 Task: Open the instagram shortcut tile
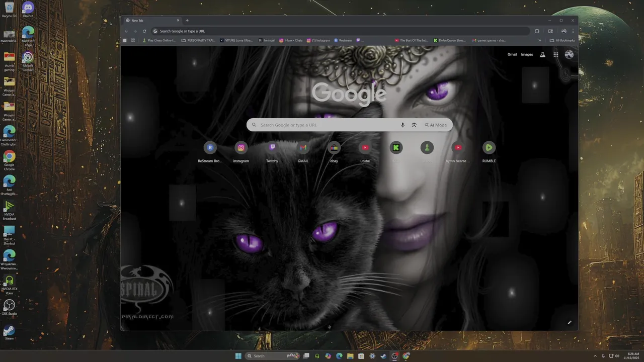pyautogui.click(x=241, y=152)
